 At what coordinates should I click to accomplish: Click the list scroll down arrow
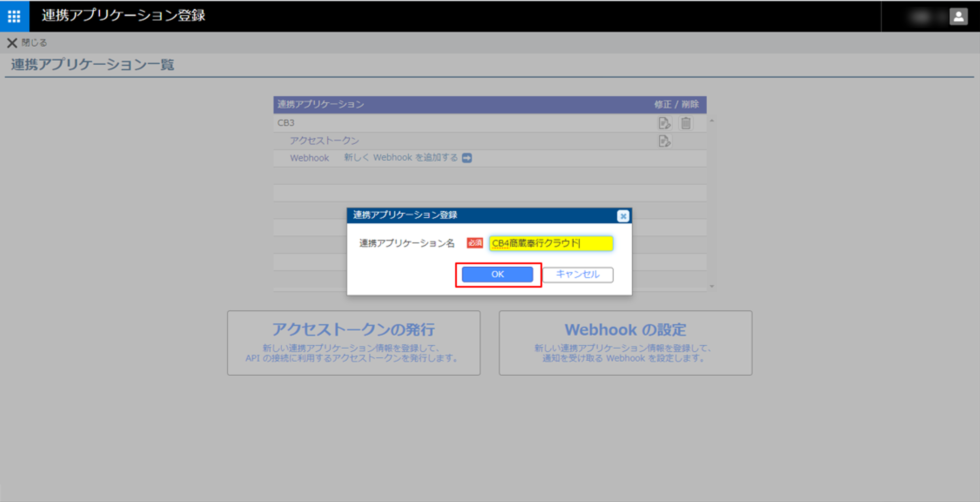click(x=711, y=286)
